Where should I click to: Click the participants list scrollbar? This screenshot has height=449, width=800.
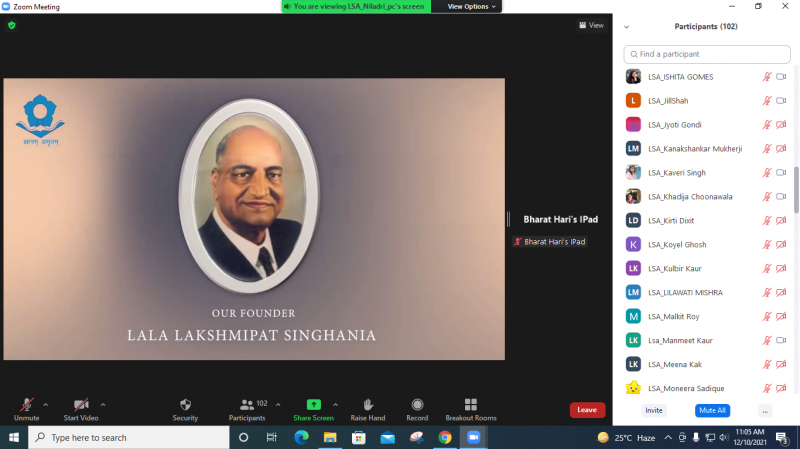tap(796, 190)
